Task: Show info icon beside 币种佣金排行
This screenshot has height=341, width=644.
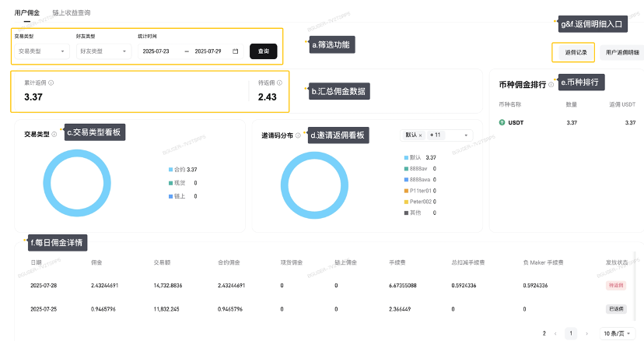Action: coord(551,84)
